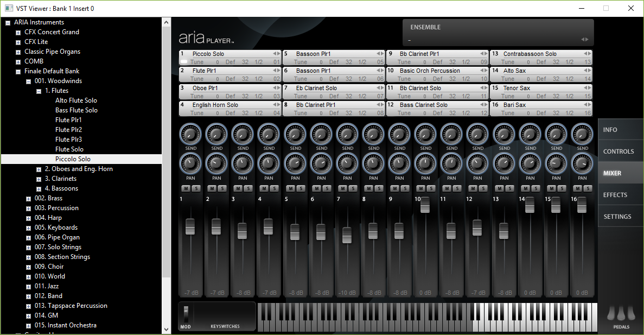Click the channel 1 volume fader
This screenshot has width=644, height=335.
(x=190, y=226)
